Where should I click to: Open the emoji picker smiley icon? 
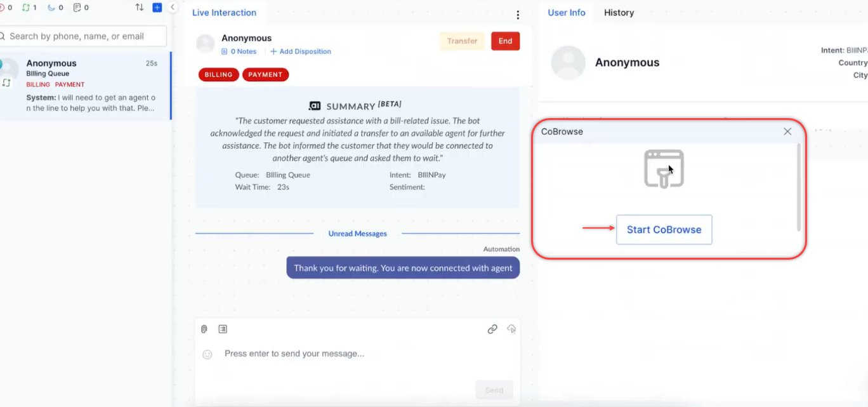[x=207, y=354]
